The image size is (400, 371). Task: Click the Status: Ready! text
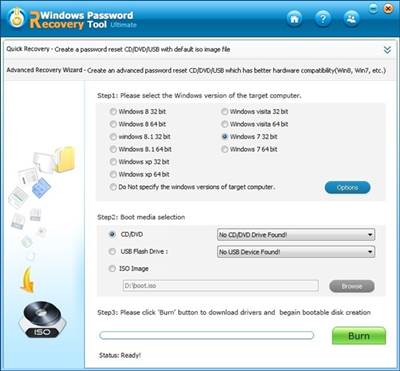pos(120,355)
